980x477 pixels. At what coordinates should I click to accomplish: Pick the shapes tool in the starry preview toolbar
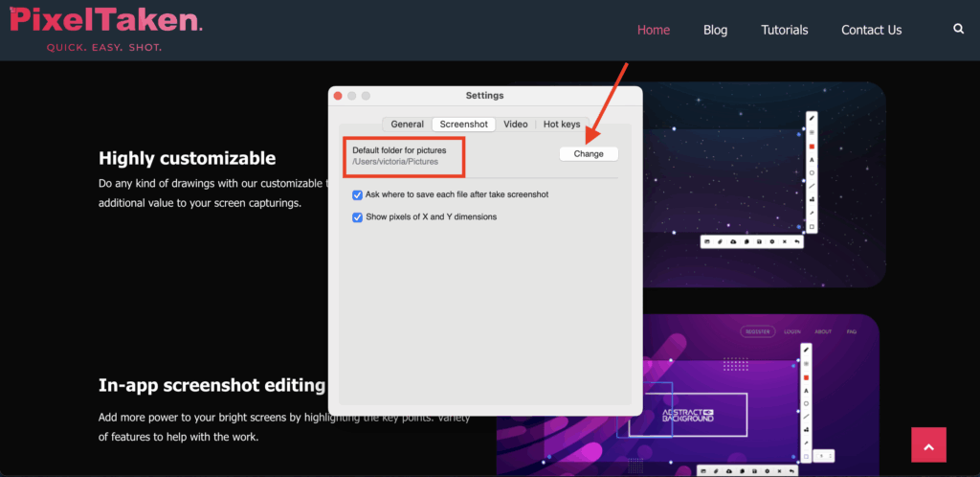(x=812, y=199)
